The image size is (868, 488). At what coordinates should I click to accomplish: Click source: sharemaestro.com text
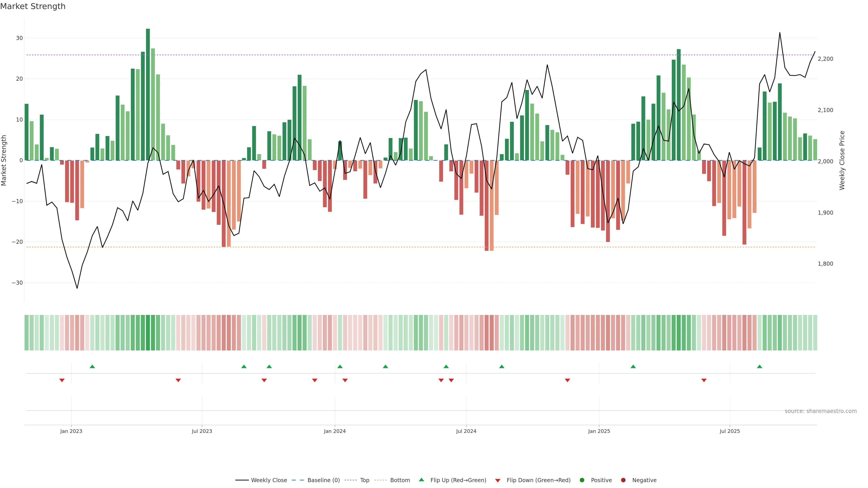point(821,411)
